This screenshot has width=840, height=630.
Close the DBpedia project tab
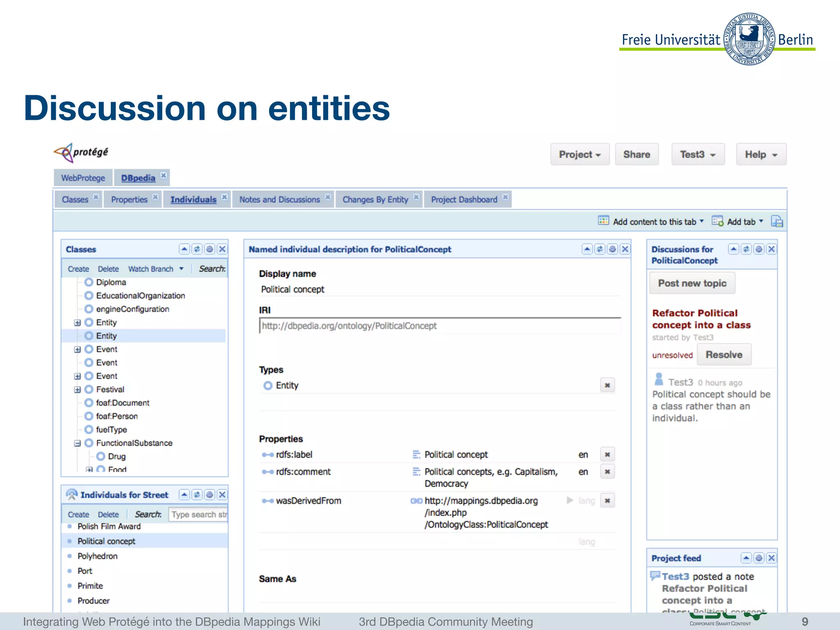(x=163, y=176)
